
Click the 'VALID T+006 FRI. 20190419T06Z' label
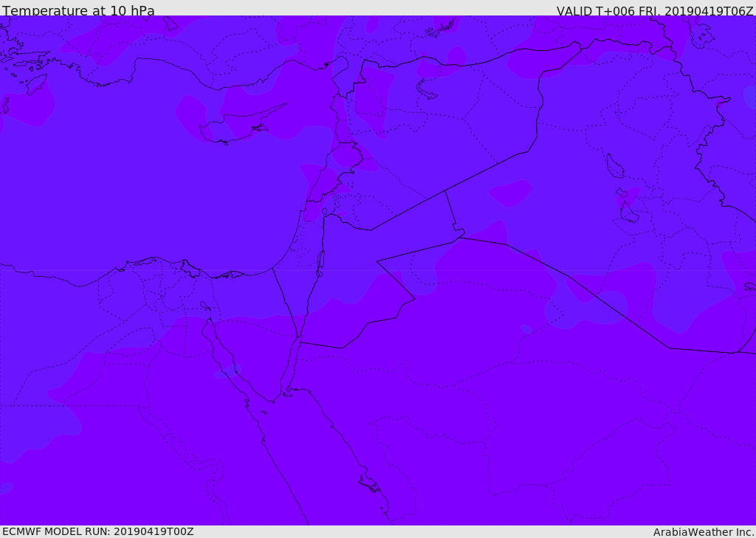(x=655, y=11)
